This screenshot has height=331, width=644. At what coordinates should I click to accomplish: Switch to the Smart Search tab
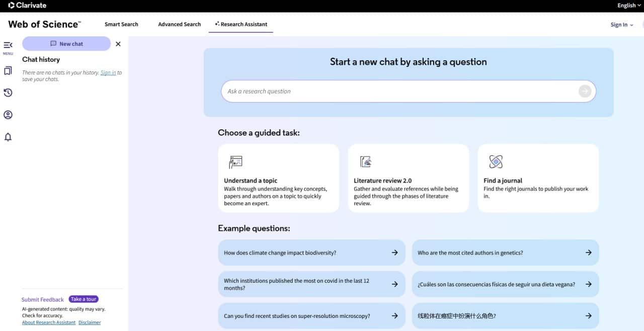coord(121,24)
